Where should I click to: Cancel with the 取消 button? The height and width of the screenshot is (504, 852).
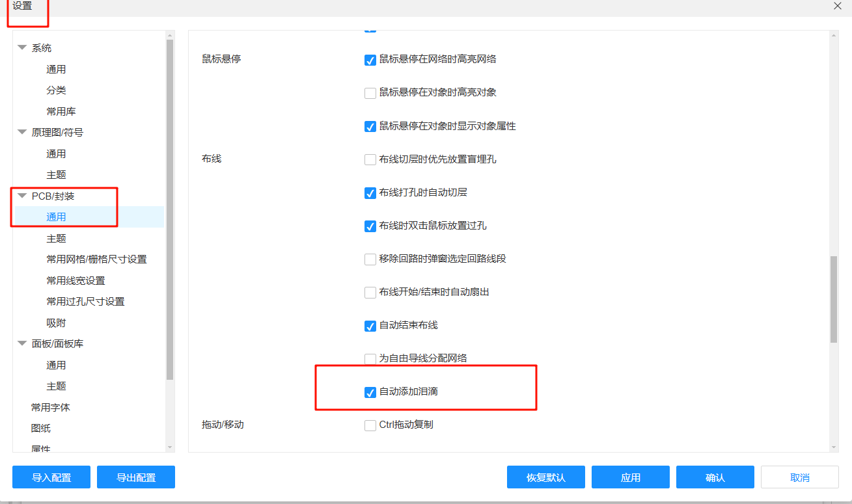[x=800, y=477]
